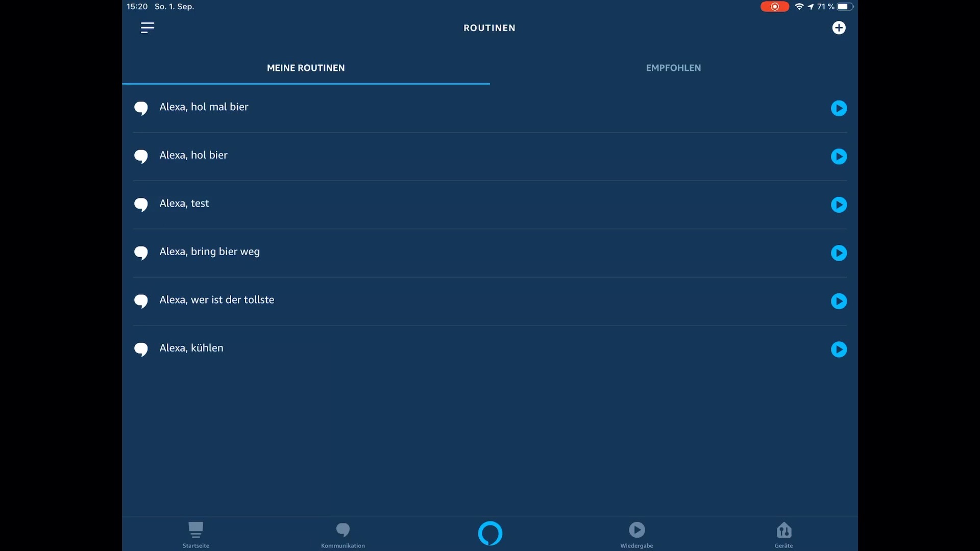The image size is (980, 551).
Task: Open 'Alexa, wer ist der tollste' routine
Action: point(217,300)
